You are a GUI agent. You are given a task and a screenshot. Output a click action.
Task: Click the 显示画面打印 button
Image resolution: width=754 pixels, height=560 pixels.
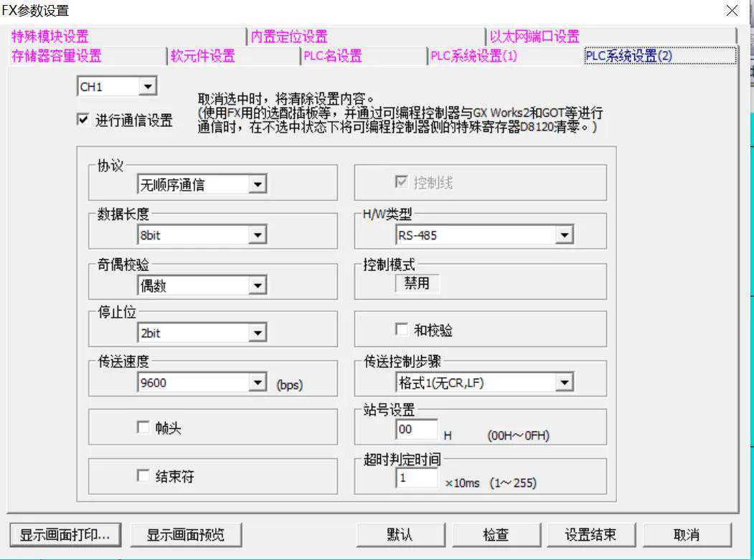click(65, 535)
